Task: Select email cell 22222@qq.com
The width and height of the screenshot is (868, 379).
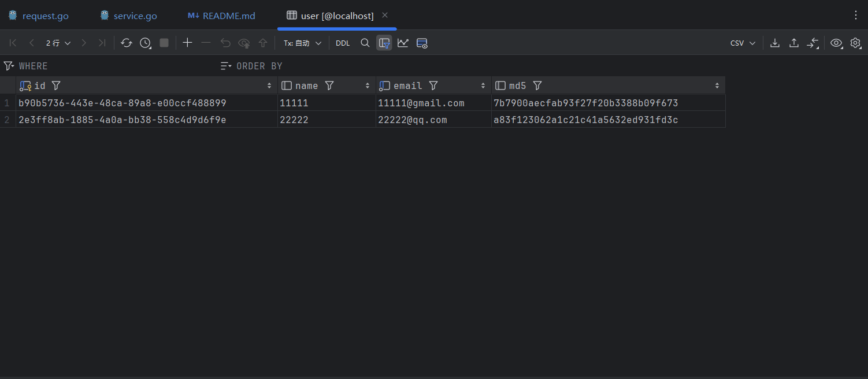Action: pyautogui.click(x=433, y=120)
